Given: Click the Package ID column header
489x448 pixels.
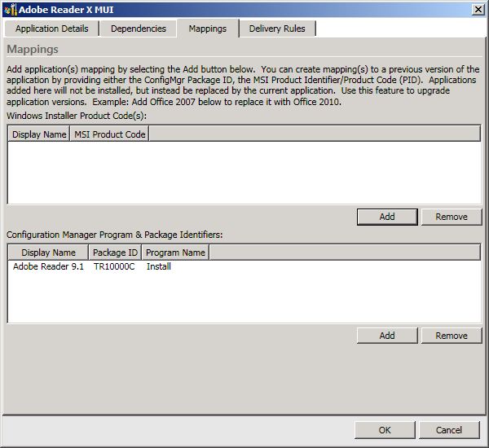Looking at the screenshot, I should click(x=115, y=253).
